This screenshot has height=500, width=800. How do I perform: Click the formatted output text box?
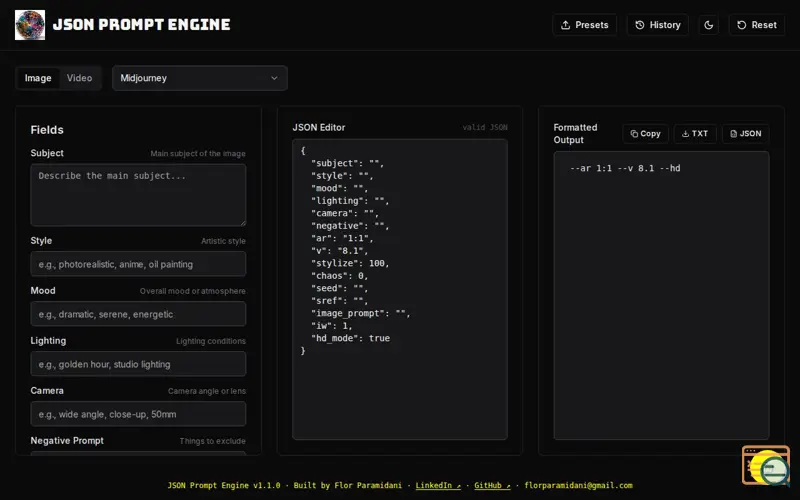[x=661, y=295]
